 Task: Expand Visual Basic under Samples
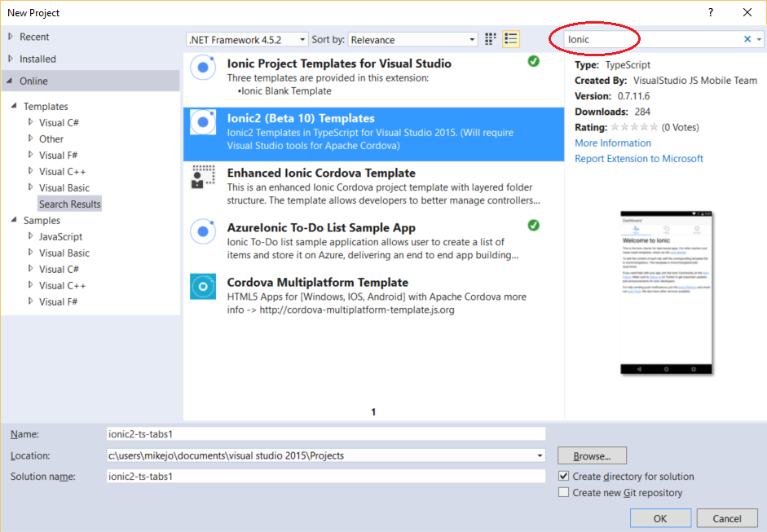pyautogui.click(x=30, y=252)
